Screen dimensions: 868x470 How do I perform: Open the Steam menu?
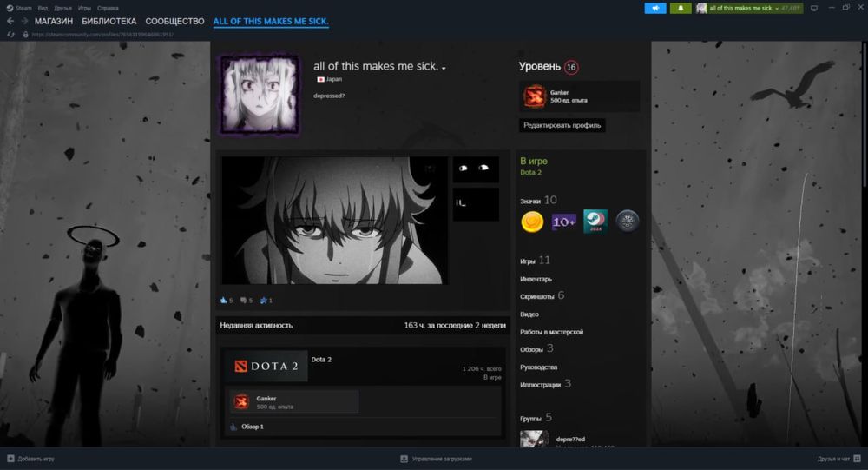23,8
